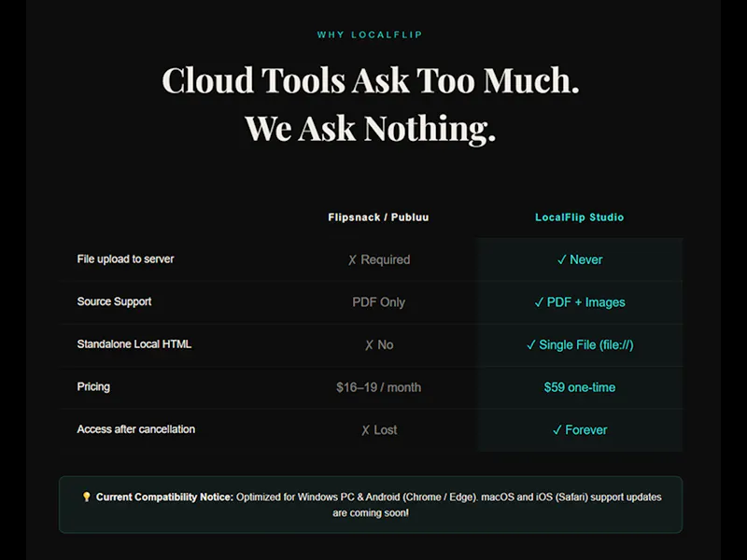Image resolution: width=747 pixels, height=560 pixels.
Task: Select the 'PDF Only' cell
Action: coord(379,301)
